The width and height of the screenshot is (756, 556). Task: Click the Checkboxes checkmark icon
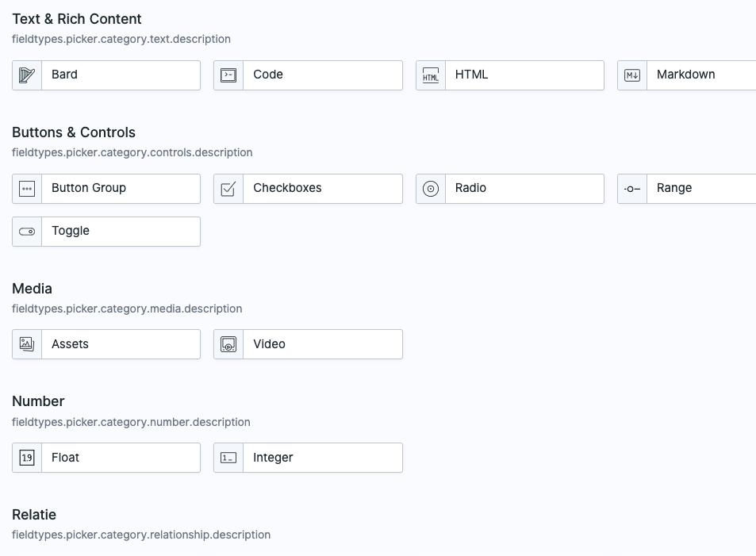(228, 189)
